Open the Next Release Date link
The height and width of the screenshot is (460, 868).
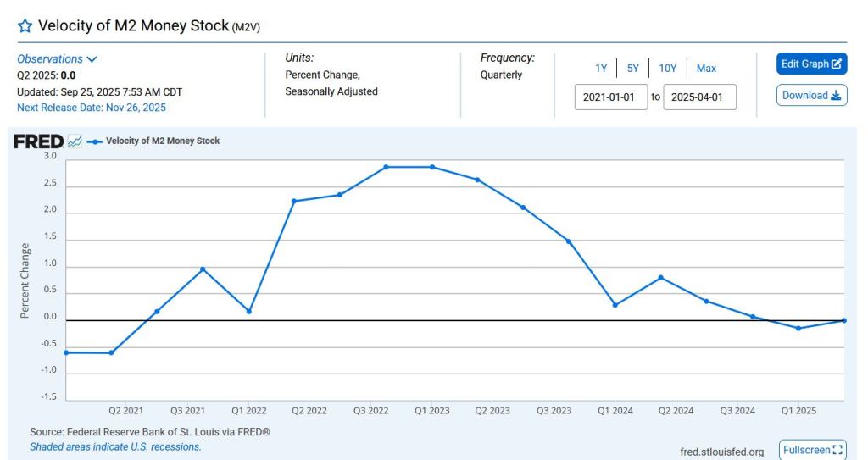coord(92,108)
